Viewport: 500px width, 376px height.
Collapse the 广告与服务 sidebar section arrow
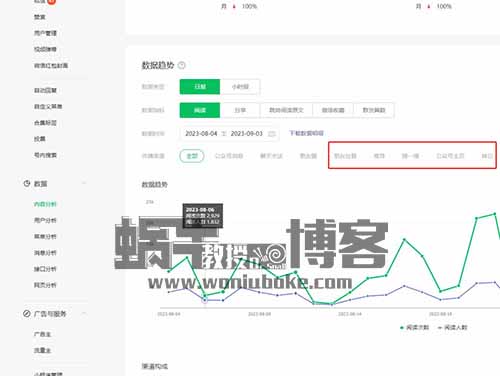tap(84, 313)
